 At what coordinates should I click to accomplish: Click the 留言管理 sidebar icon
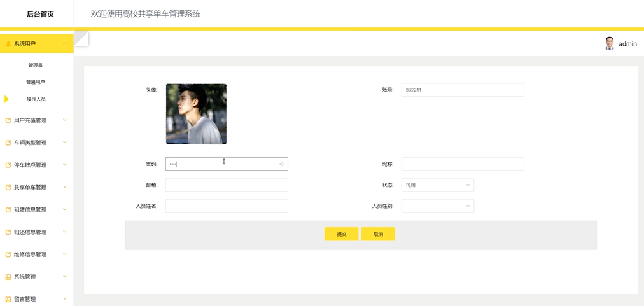coord(8,300)
